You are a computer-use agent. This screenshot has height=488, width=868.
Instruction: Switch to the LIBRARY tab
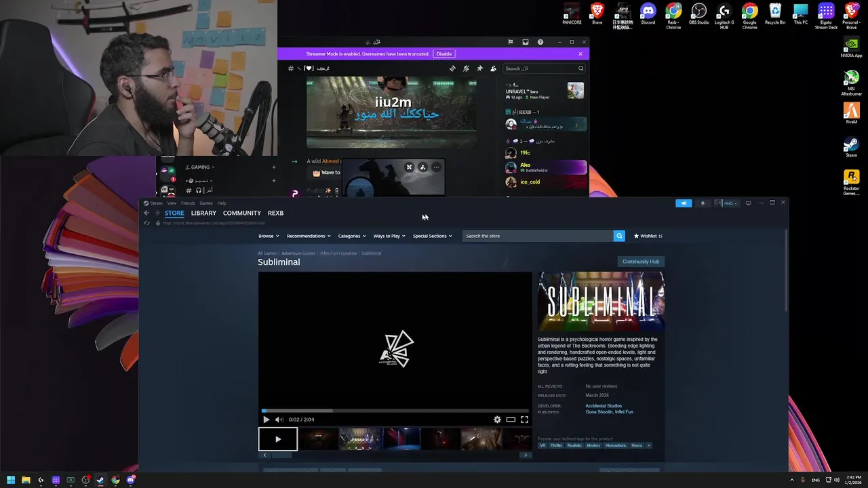[203, 213]
